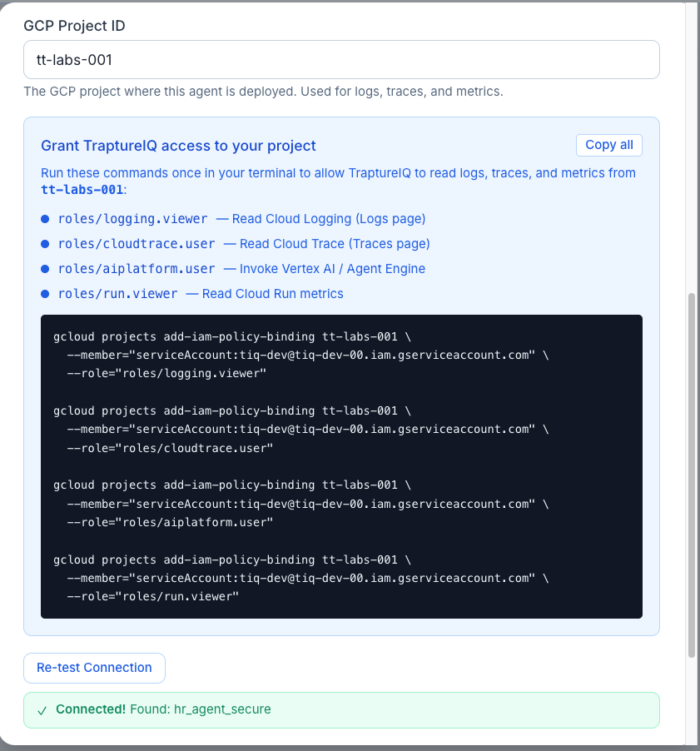Click the bullet icon next to roles/cloudtrace.user
Image resolution: width=700 pixels, height=751 pixels.
click(46, 244)
